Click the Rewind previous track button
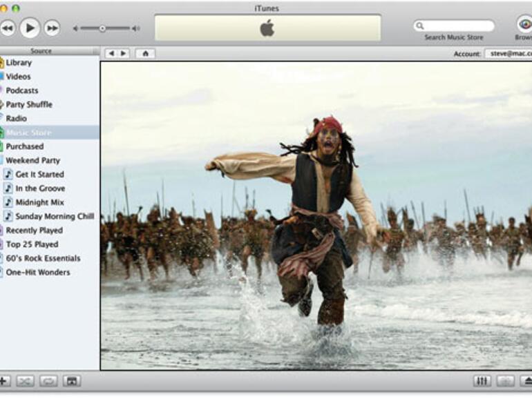The width and height of the screenshot is (532, 399). (7, 28)
